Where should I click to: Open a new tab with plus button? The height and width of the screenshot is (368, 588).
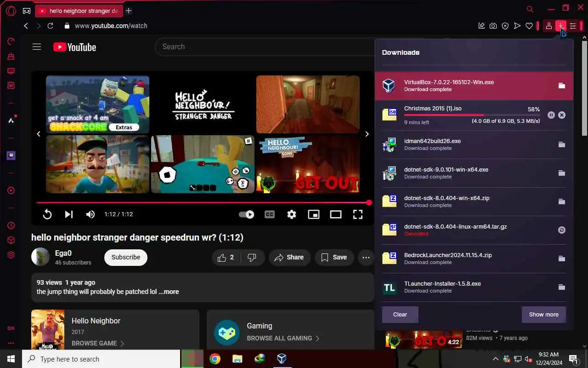coord(129,11)
